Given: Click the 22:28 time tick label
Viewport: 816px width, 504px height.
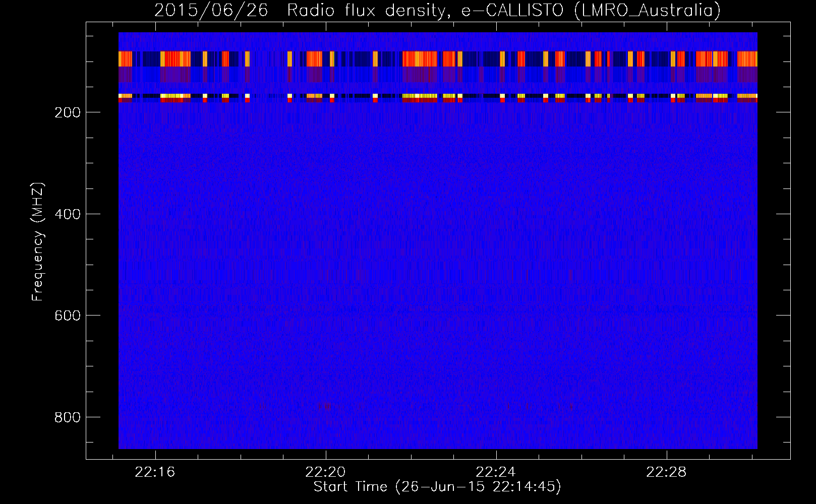Looking at the screenshot, I should click(666, 472).
